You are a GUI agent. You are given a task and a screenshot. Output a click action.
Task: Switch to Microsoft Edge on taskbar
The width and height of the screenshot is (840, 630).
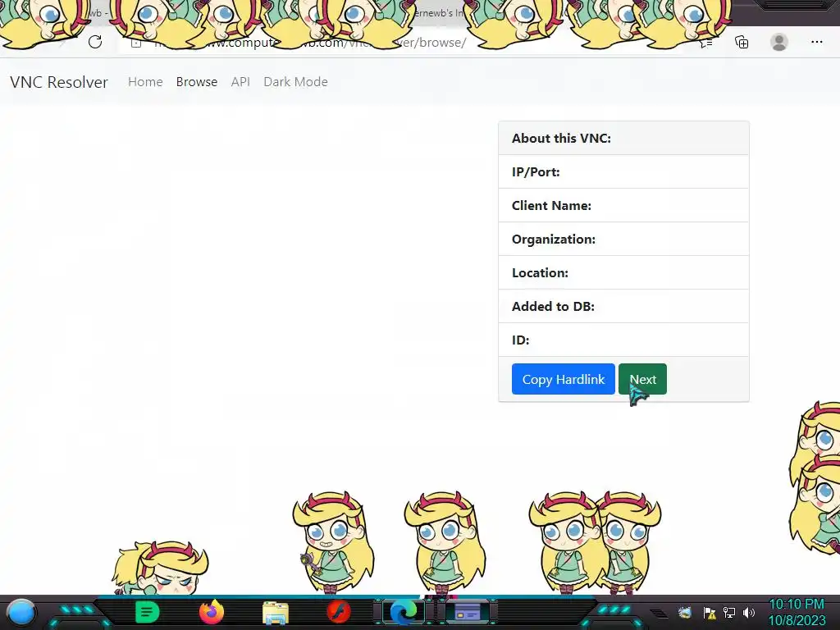tap(404, 612)
